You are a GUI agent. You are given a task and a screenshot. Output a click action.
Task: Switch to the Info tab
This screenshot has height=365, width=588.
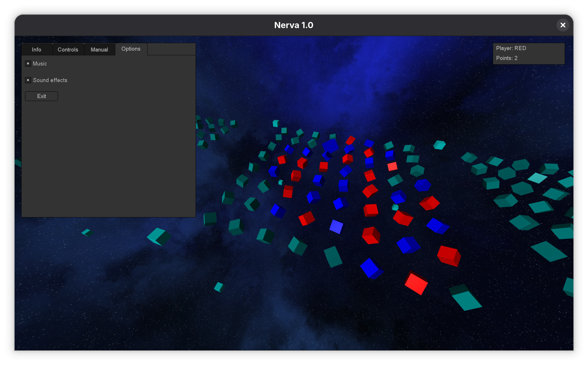[x=37, y=49]
